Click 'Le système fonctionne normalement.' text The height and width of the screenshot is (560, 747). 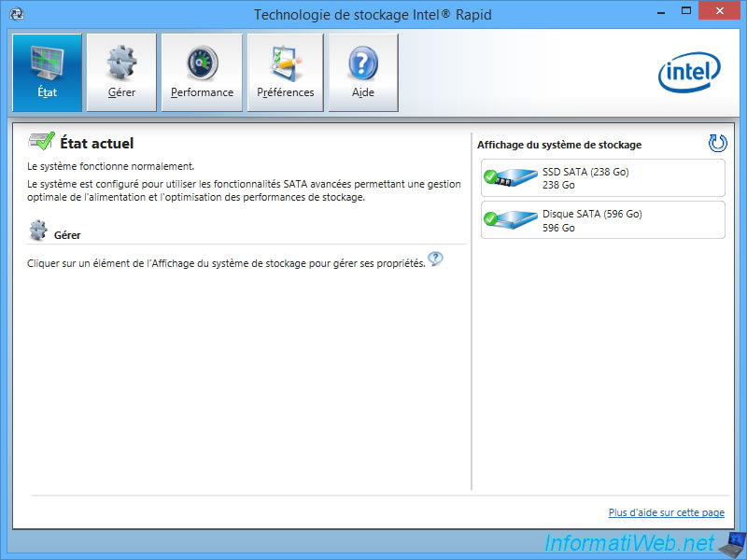coord(110,167)
